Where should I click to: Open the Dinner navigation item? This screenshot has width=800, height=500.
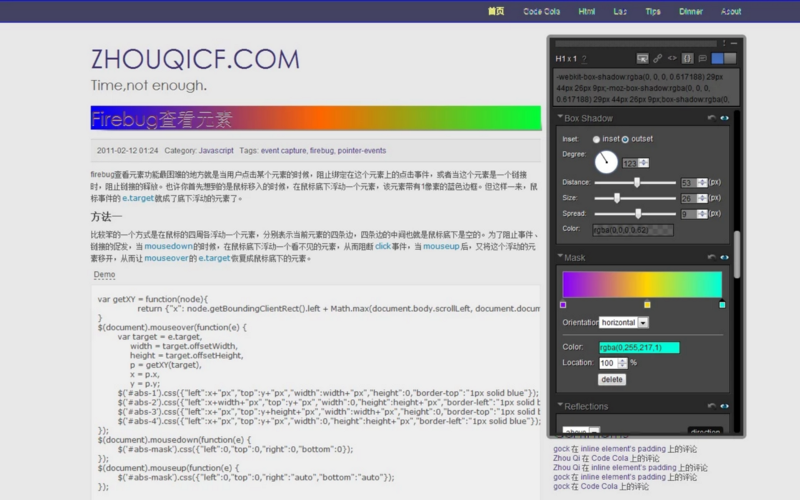point(691,11)
